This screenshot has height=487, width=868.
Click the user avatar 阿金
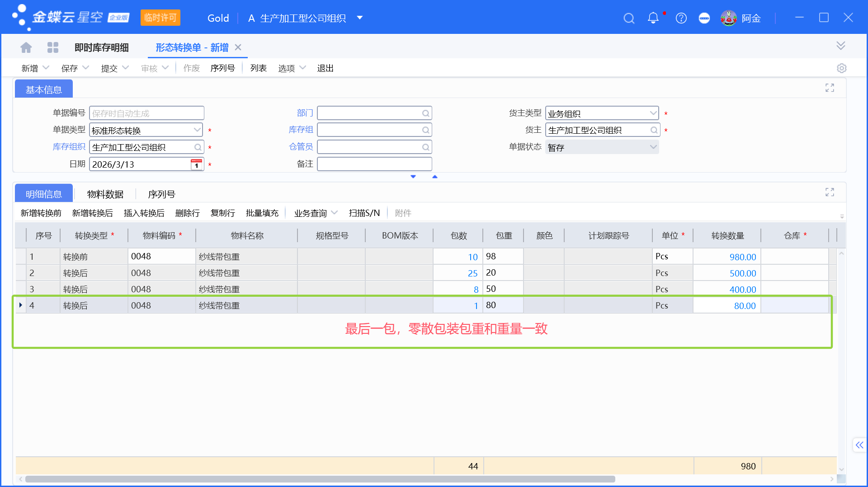(x=729, y=18)
